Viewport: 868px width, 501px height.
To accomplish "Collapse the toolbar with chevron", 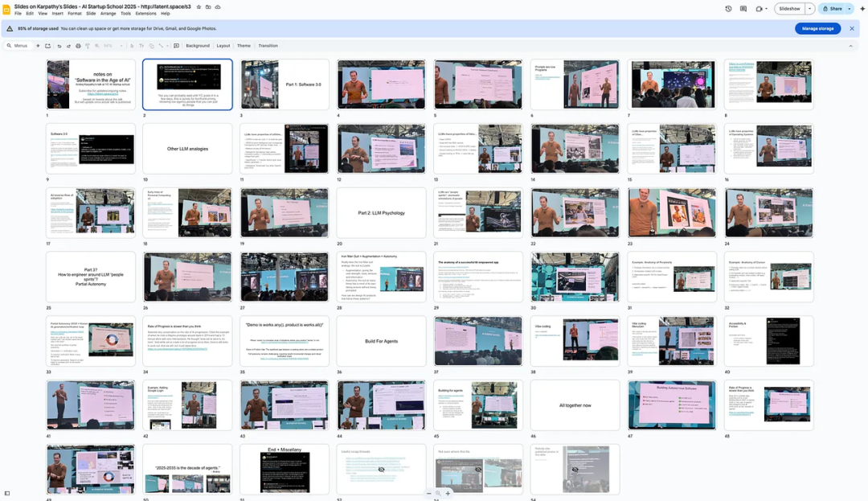I will point(851,46).
